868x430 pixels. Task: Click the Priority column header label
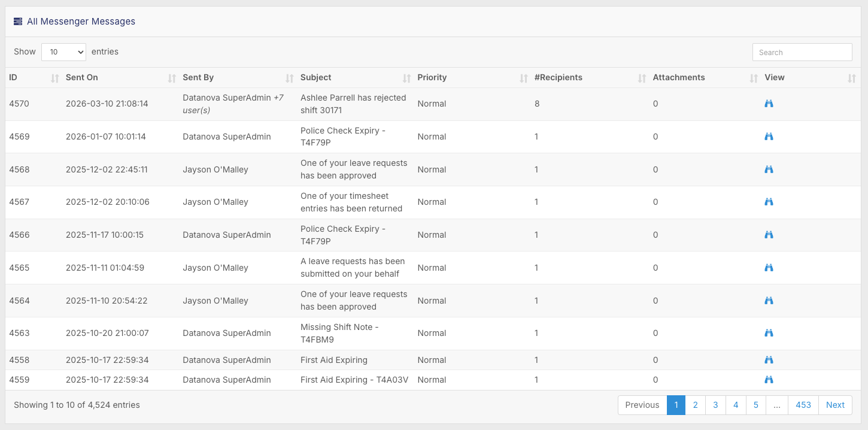click(x=432, y=77)
